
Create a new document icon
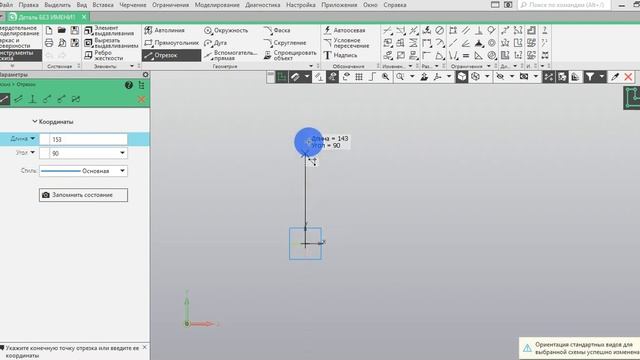point(49,30)
